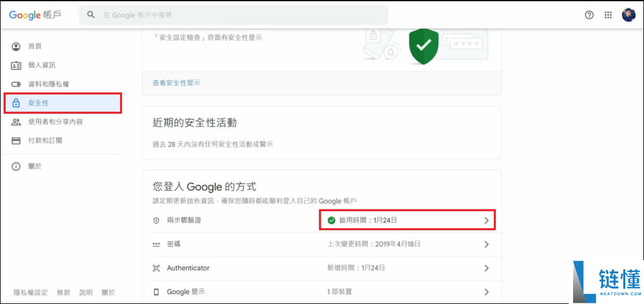Click the 付款和訂閱 card icon
Image resolution: width=644 pixels, height=304 pixels.
16,141
